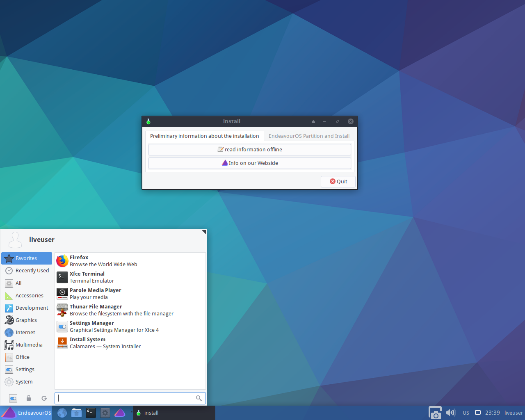Open the Development category
The width and height of the screenshot is (525, 420).
pos(27,308)
